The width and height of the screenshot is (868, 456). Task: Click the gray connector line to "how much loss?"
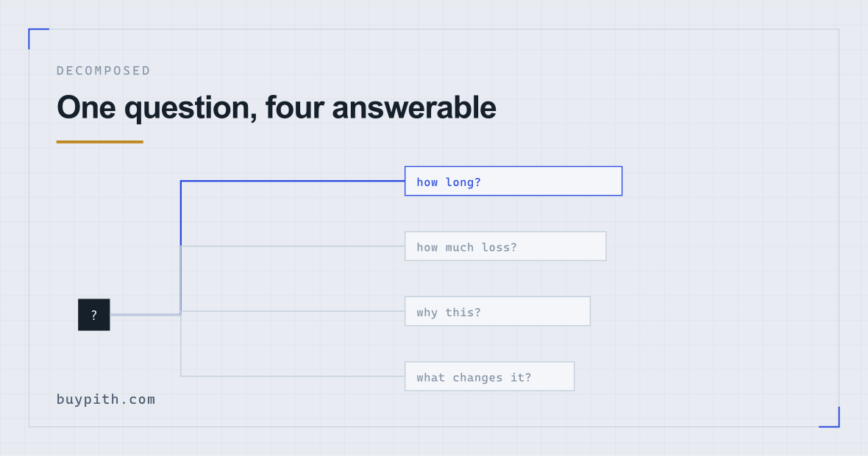point(292,246)
